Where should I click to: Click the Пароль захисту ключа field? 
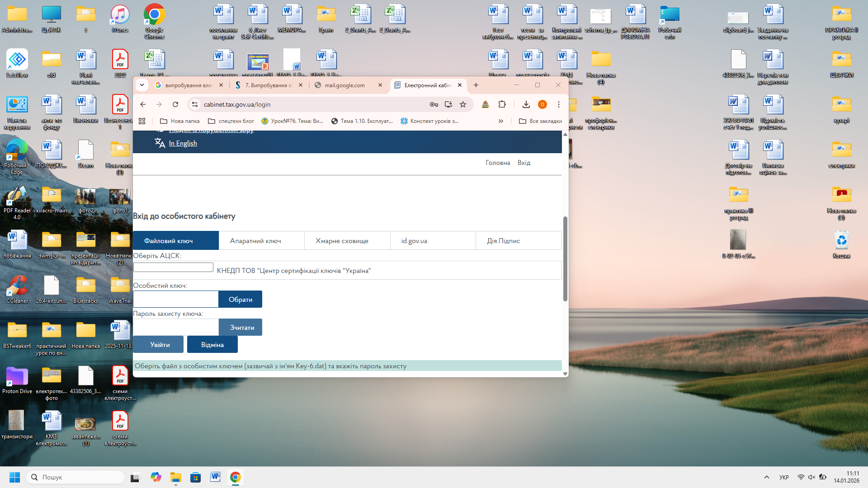point(176,327)
